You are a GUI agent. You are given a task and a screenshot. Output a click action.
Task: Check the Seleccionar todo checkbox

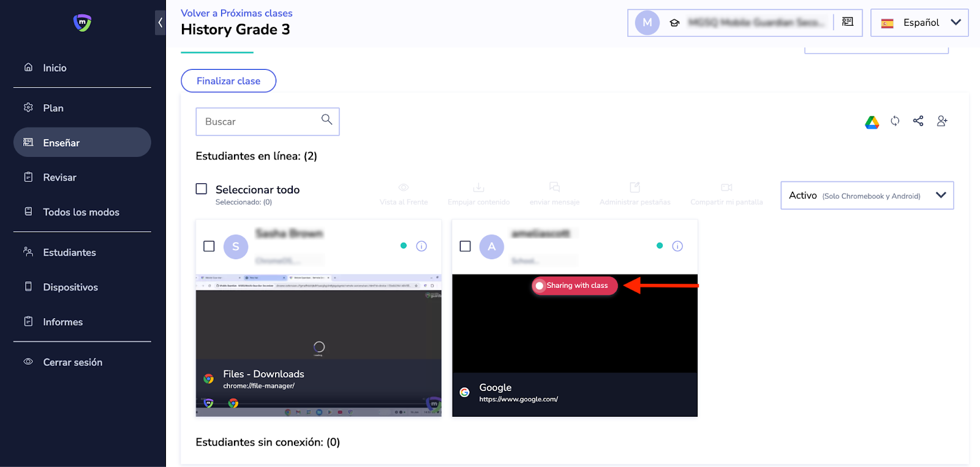click(202, 189)
